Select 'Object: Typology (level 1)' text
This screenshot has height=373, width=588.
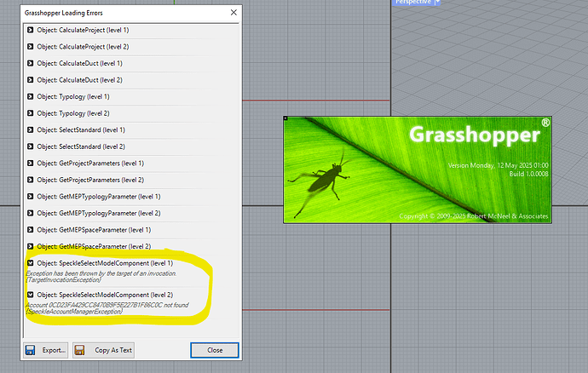(x=73, y=97)
